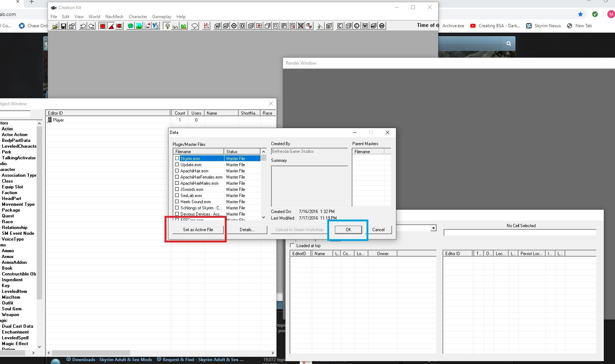Enable the Loaded at top checkbox
Screen dimensions: 615x364
292,246
